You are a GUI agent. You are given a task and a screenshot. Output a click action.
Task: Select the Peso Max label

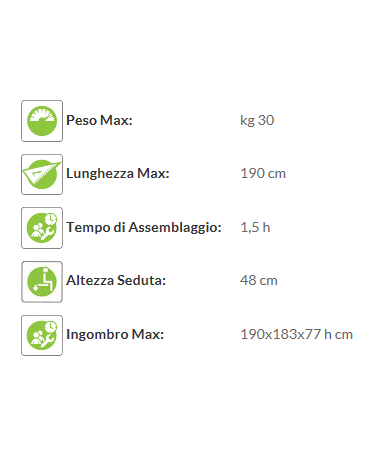(99, 120)
